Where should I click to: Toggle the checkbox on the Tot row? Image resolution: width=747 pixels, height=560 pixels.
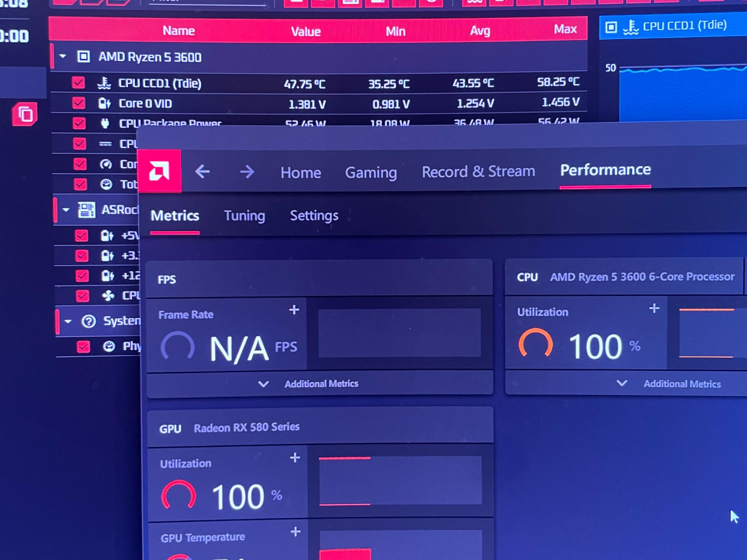(80, 184)
